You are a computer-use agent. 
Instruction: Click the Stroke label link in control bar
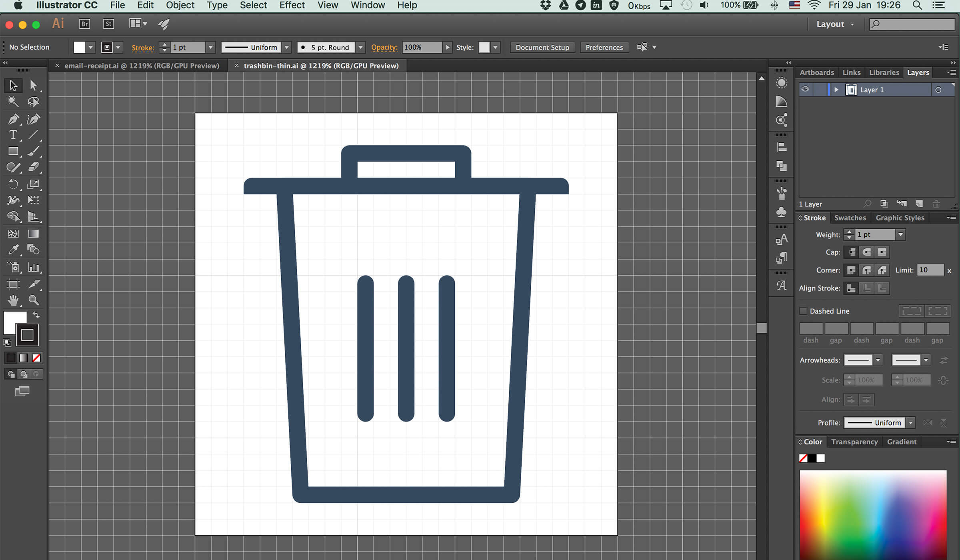pyautogui.click(x=143, y=48)
